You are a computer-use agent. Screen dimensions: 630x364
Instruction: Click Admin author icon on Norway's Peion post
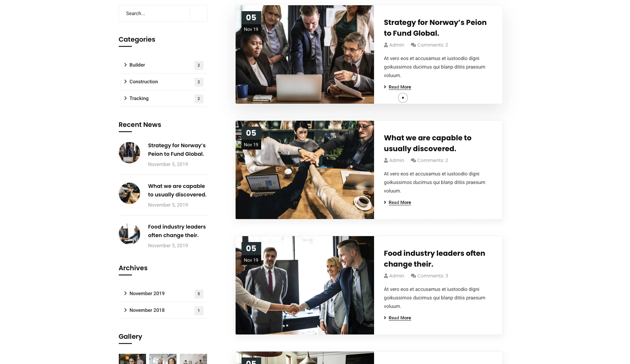point(386,45)
